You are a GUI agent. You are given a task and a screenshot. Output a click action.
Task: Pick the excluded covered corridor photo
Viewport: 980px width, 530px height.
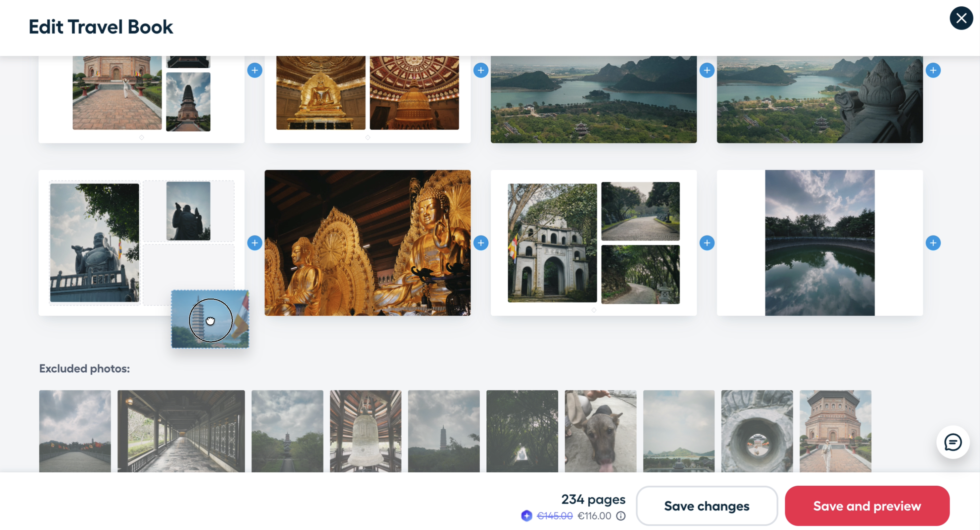pyautogui.click(x=181, y=431)
